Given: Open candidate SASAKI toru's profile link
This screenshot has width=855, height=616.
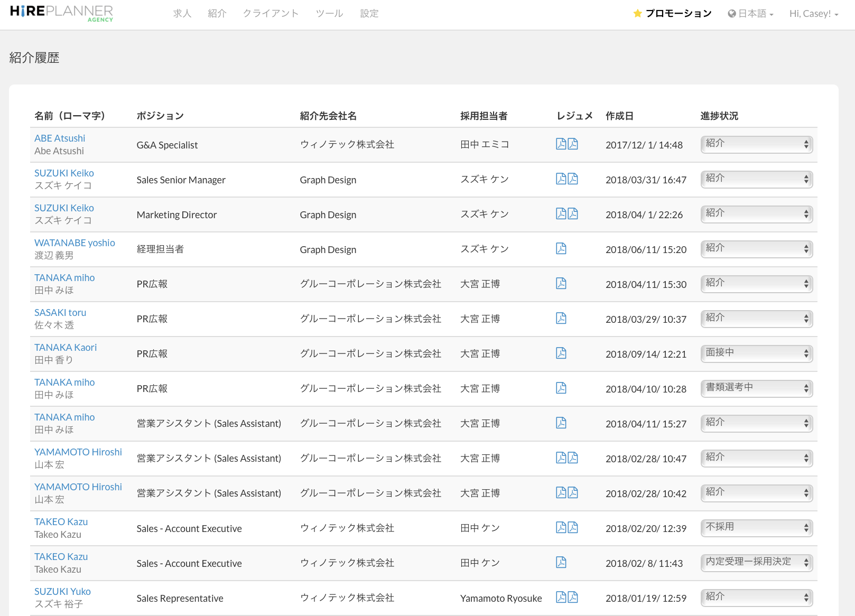Looking at the screenshot, I should click(60, 313).
